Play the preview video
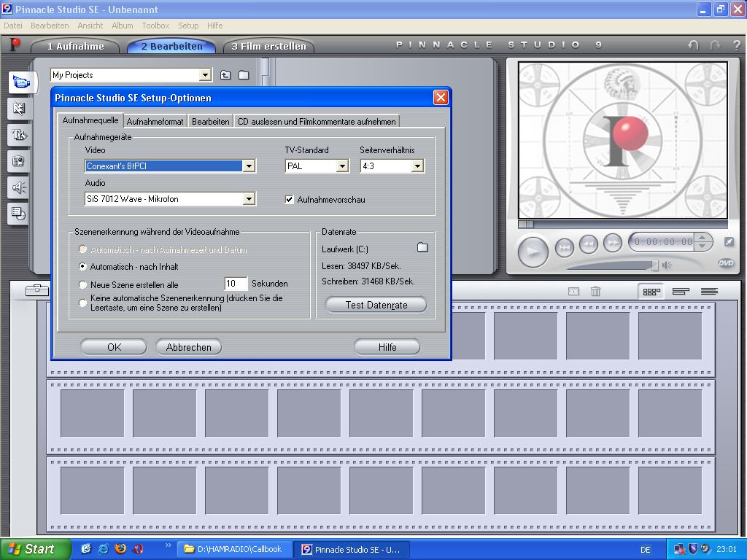 [x=533, y=251]
